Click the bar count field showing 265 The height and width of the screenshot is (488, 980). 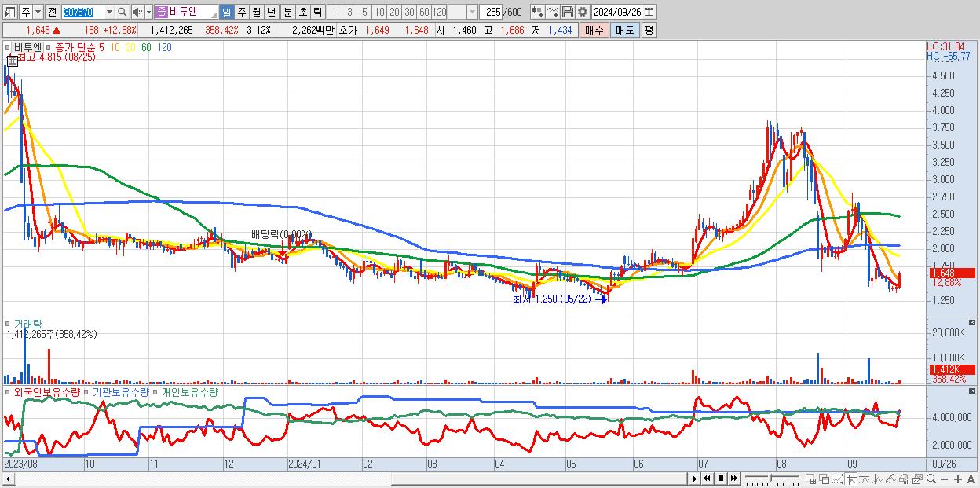pos(490,12)
